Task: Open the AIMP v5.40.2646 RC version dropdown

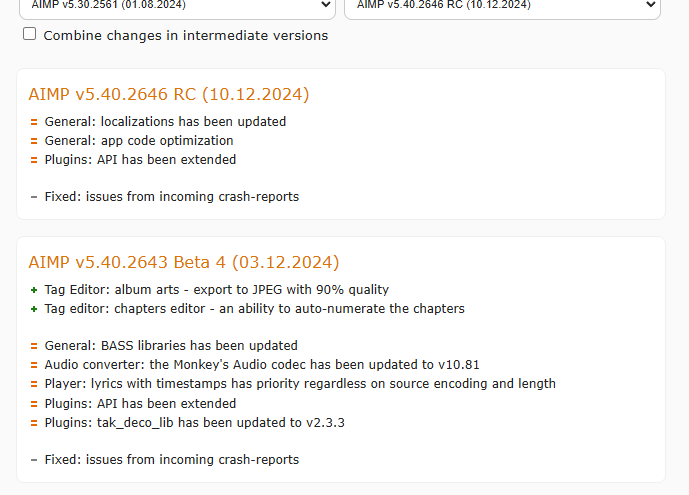Action: point(502,6)
